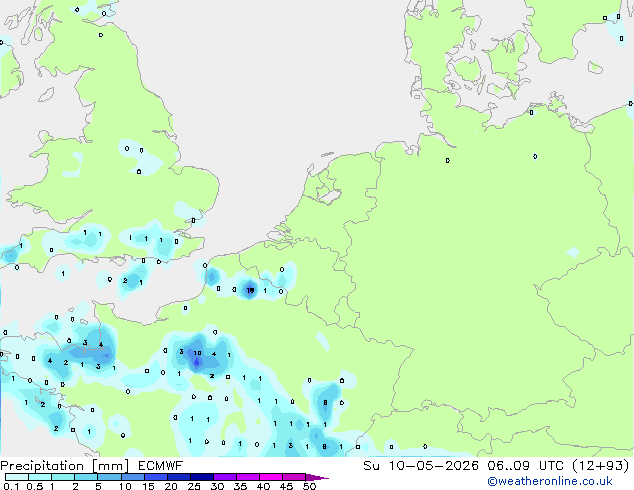
Task: Click the 1–2 mm legend color box
Action: click(63, 477)
